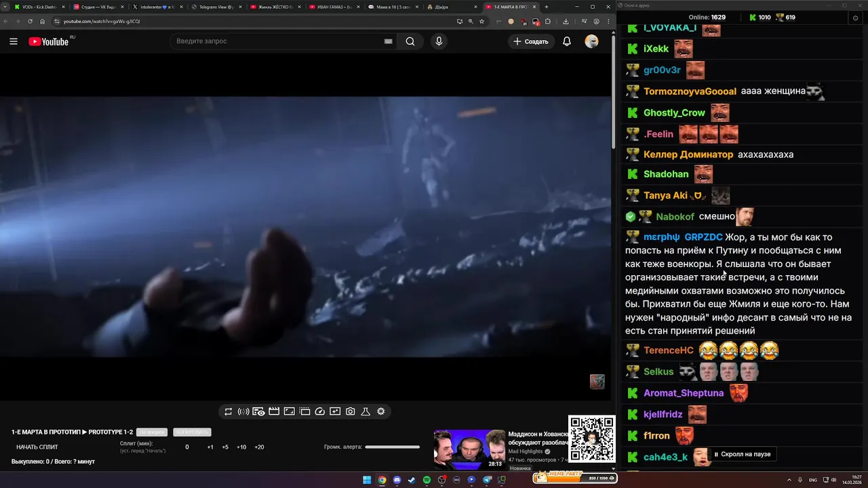Click the dashed window icon in player toolbar
Screen dimensions: 868x488
(x=304, y=411)
